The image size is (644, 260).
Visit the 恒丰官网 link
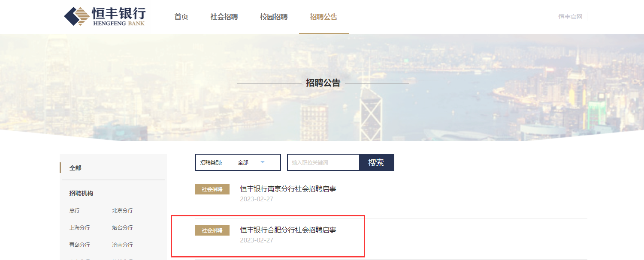click(570, 17)
